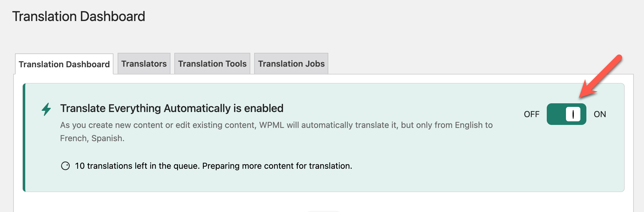Image resolution: width=644 pixels, height=212 pixels.
Task: Click the Translation Dashboard page heading
Action: tap(79, 16)
